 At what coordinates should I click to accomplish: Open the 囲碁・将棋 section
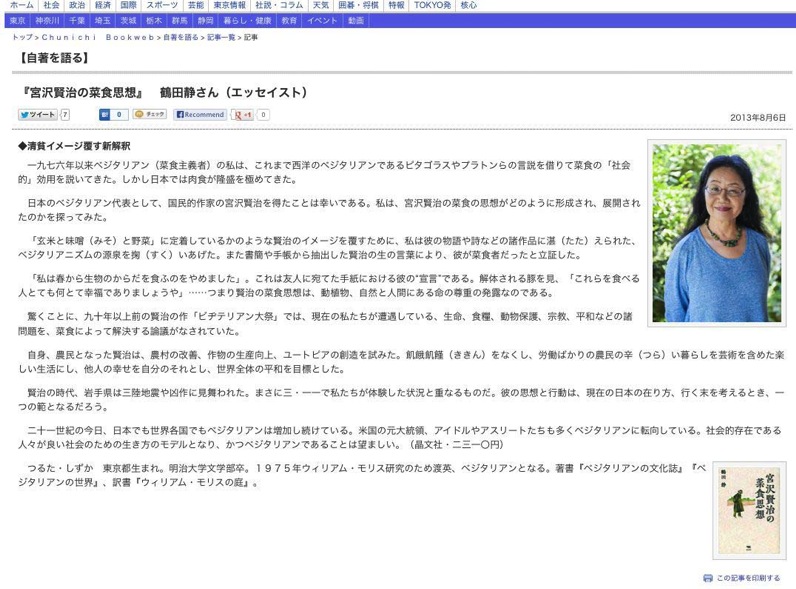tap(358, 5)
